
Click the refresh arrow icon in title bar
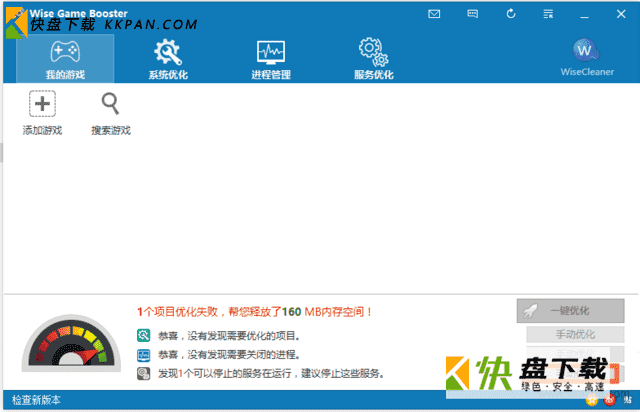tap(511, 14)
